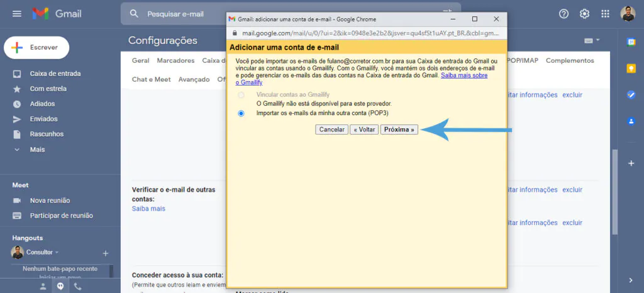
Task: Click the Consultor Hangouts avatar
Action: (17, 252)
